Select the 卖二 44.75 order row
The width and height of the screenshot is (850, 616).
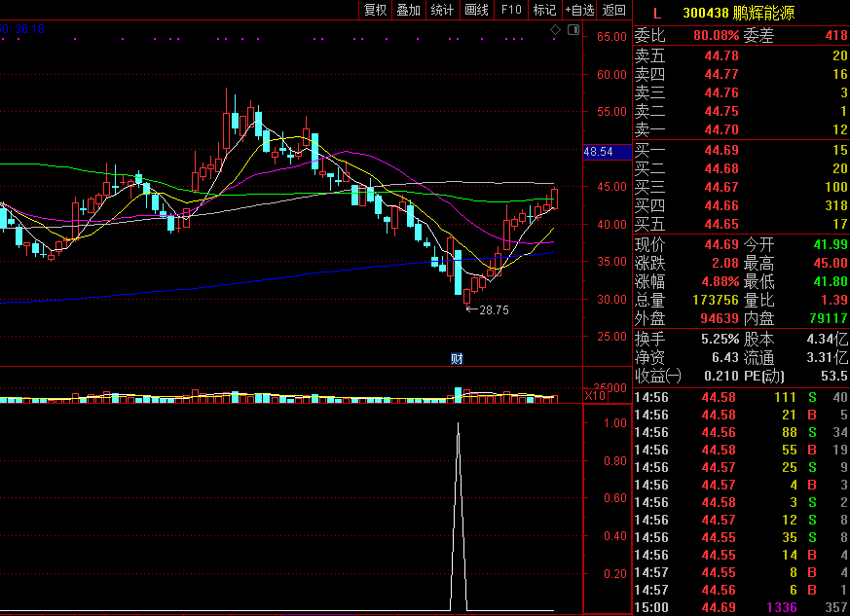tap(741, 111)
